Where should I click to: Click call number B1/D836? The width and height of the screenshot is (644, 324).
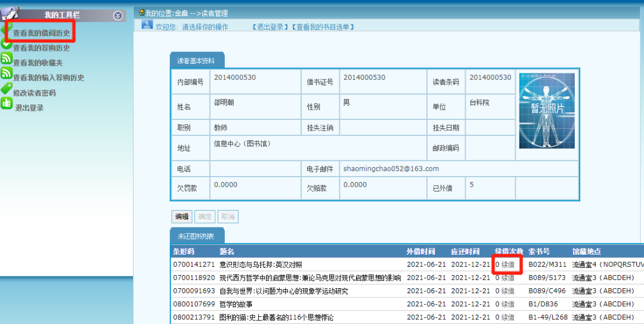[x=542, y=304]
